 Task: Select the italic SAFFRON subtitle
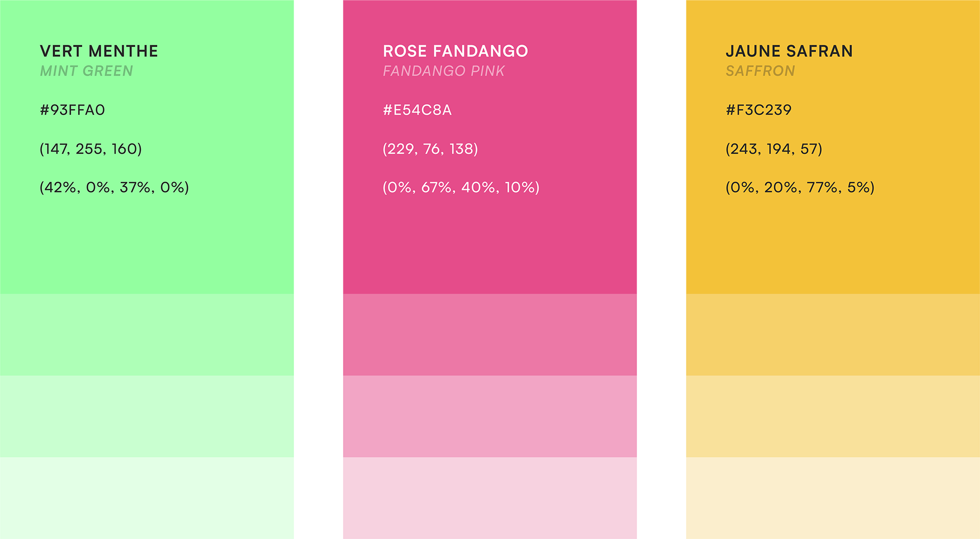pos(760,71)
